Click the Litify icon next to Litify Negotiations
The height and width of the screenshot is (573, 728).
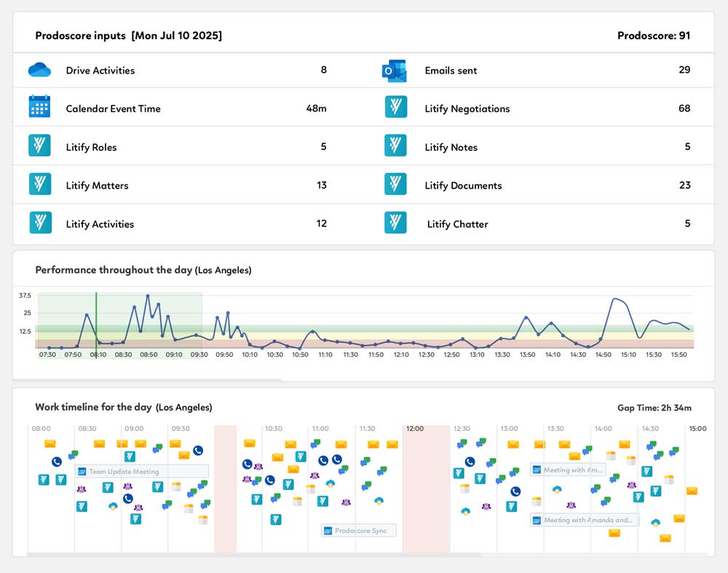click(396, 107)
